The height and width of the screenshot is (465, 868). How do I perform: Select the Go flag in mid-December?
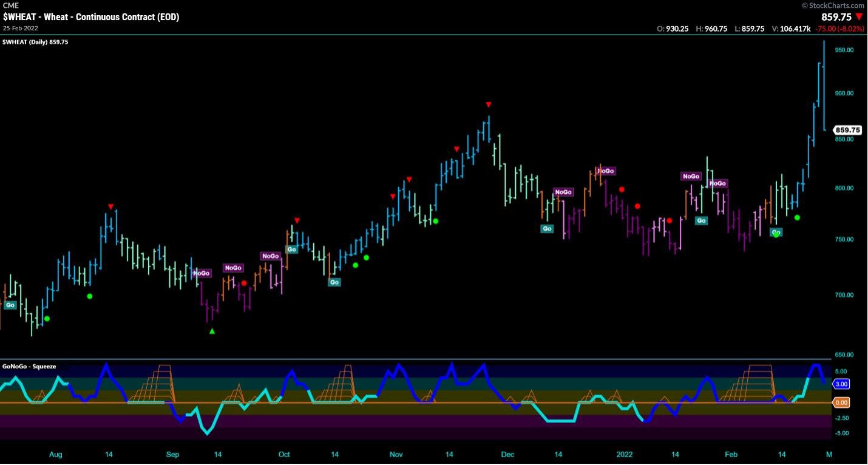(x=548, y=229)
